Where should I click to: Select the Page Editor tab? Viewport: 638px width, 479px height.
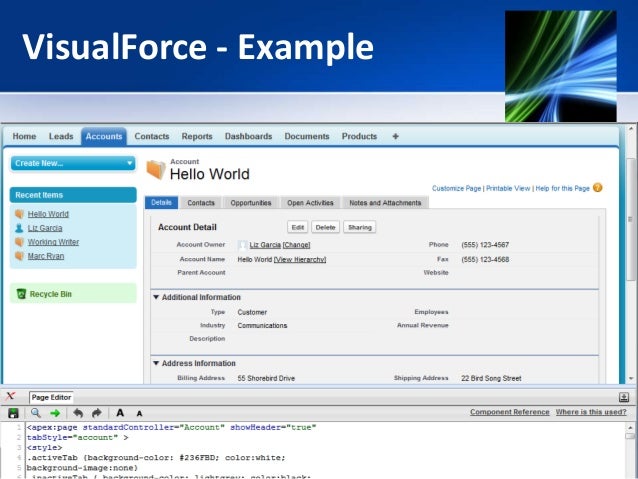click(51, 397)
